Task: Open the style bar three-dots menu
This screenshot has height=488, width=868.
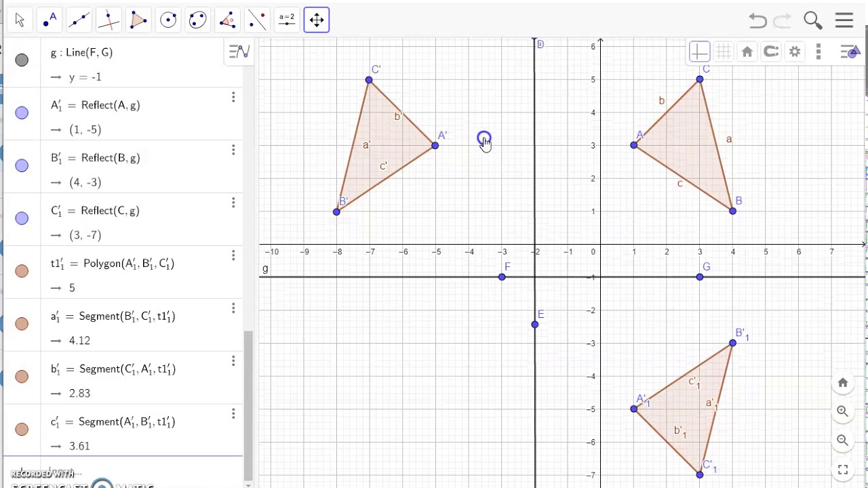Action: pos(818,52)
